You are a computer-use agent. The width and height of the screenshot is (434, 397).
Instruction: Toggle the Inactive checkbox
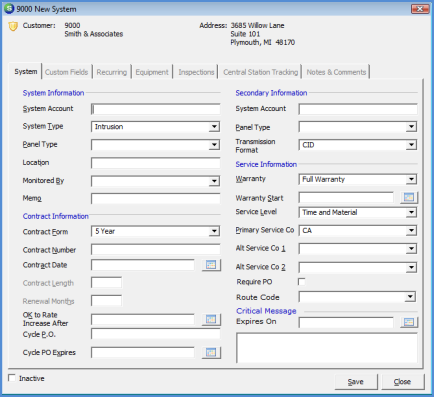(x=12, y=378)
